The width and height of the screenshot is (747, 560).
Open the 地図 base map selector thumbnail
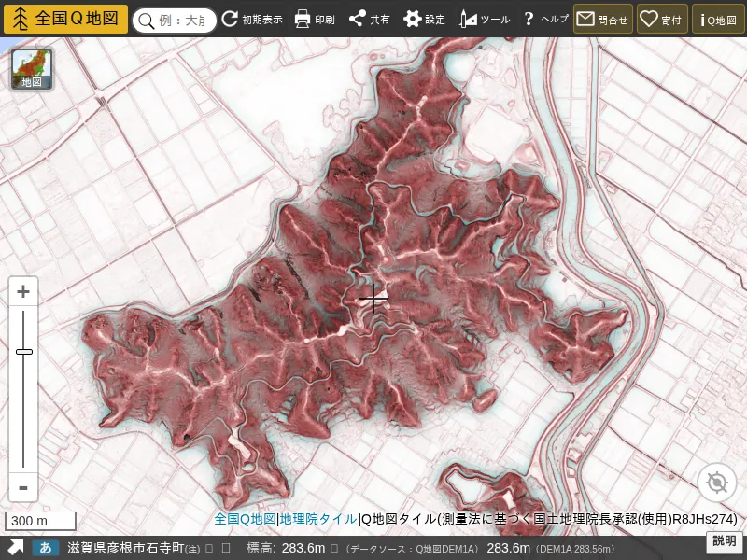pyautogui.click(x=32, y=69)
